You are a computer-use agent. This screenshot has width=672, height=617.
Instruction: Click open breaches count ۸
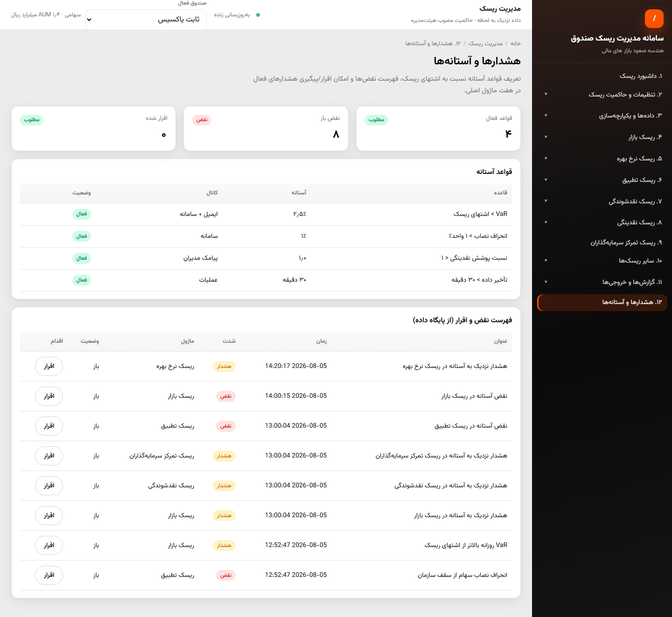[336, 134]
